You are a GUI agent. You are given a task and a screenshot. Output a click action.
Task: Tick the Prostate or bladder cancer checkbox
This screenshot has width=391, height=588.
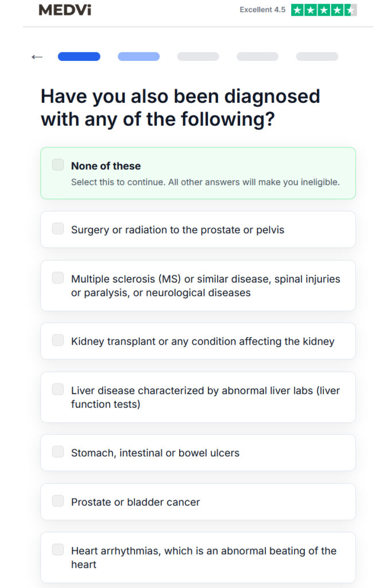point(58,501)
